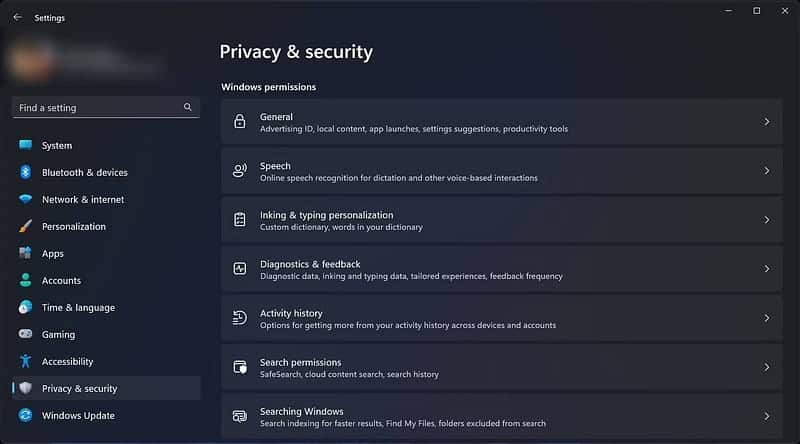
Task: Click the Bluetooth icon in sidebar
Action: pos(25,172)
